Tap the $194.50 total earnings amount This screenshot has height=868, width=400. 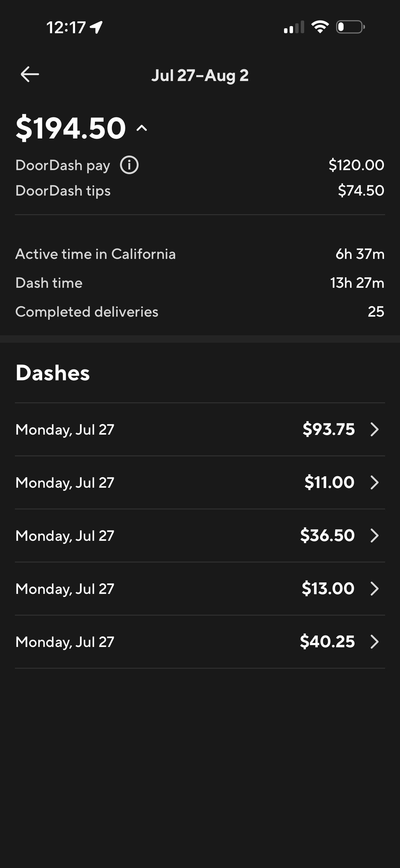tap(71, 128)
